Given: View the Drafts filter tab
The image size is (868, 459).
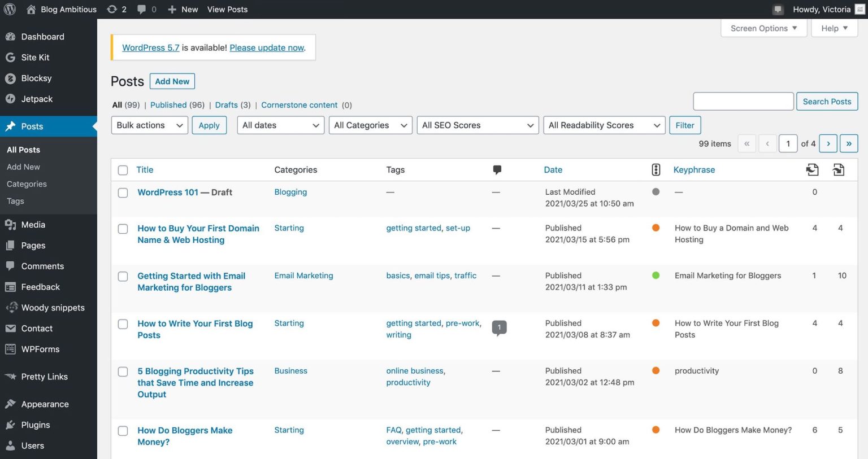Looking at the screenshot, I should [226, 104].
